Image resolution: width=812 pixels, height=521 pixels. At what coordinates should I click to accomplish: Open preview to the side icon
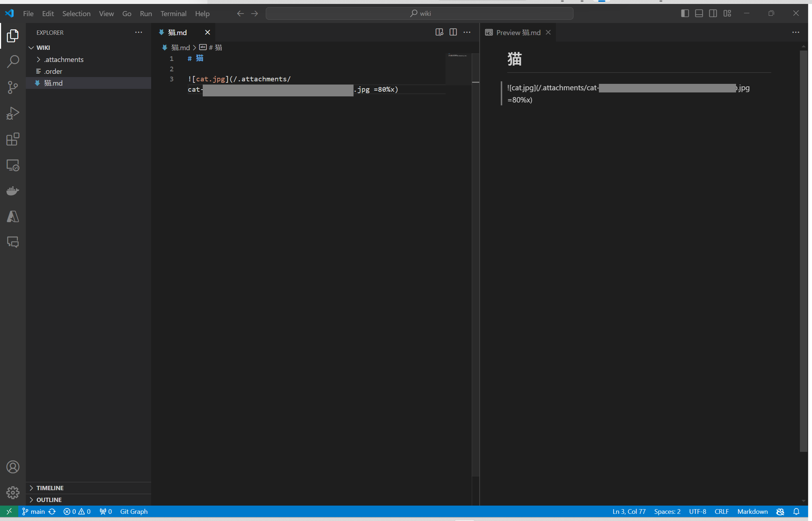[x=439, y=32]
